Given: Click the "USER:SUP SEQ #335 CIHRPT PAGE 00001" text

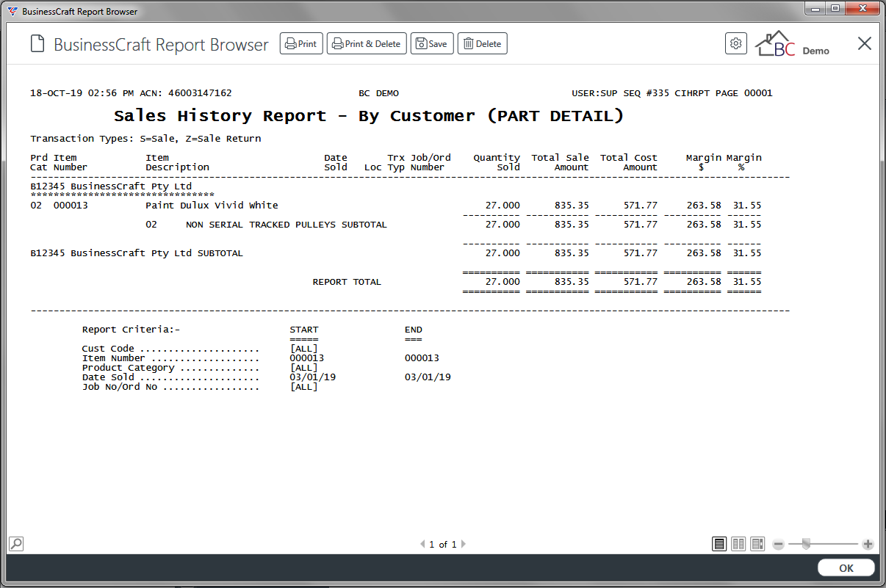Looking at the screenshot, I should (672, 93).
